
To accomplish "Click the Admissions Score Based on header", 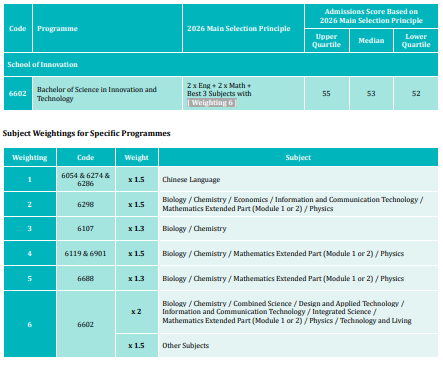I will pyautogui.click(x=371, y=16).
